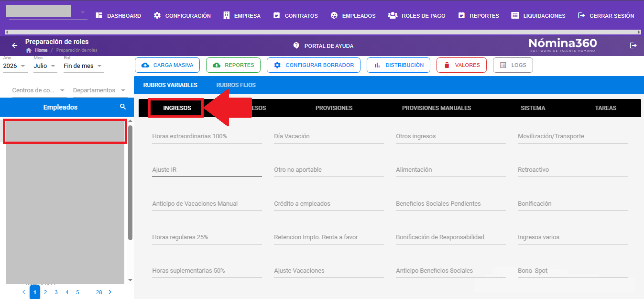Click the Horas suplementarias 50% field

(x=207, y=270)
